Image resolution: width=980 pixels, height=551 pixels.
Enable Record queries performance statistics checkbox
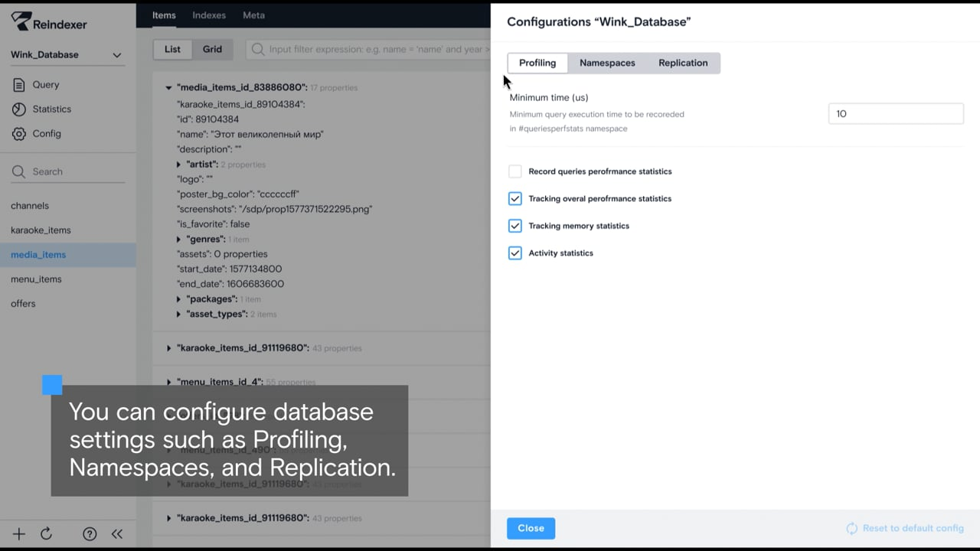515,171
